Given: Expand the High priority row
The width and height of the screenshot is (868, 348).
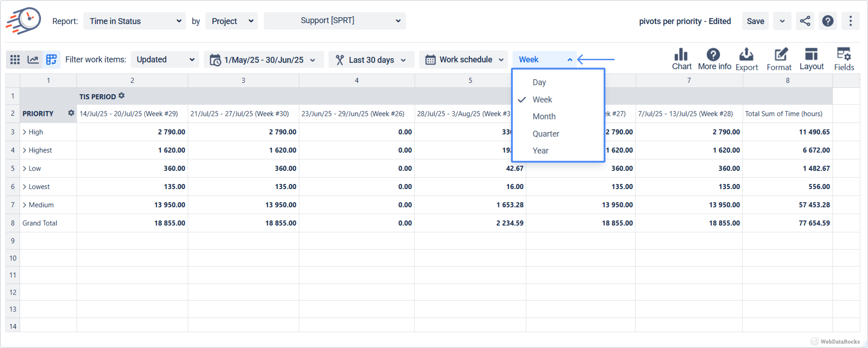Looking at the screenshot, I should [x=25, y=132].
